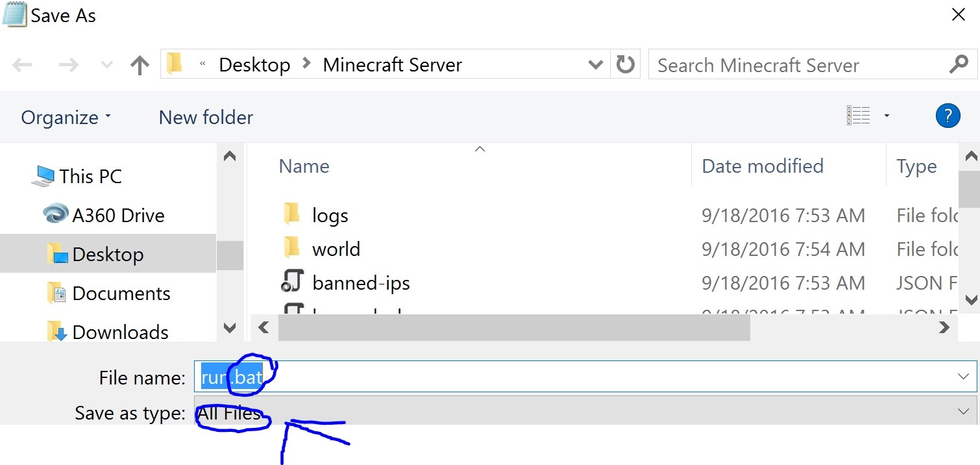980x465 pixels.
Task: Select the world folder
Action: tap(336, 249)
